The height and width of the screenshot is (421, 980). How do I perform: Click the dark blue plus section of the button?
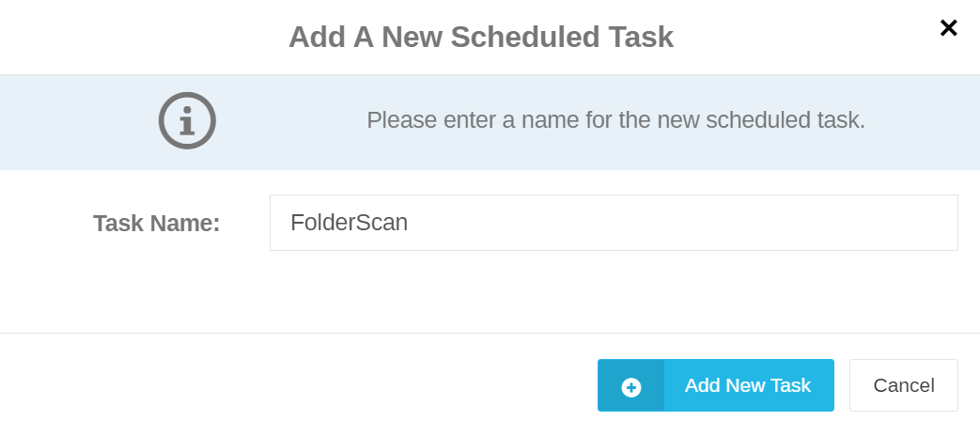(630, 385)
